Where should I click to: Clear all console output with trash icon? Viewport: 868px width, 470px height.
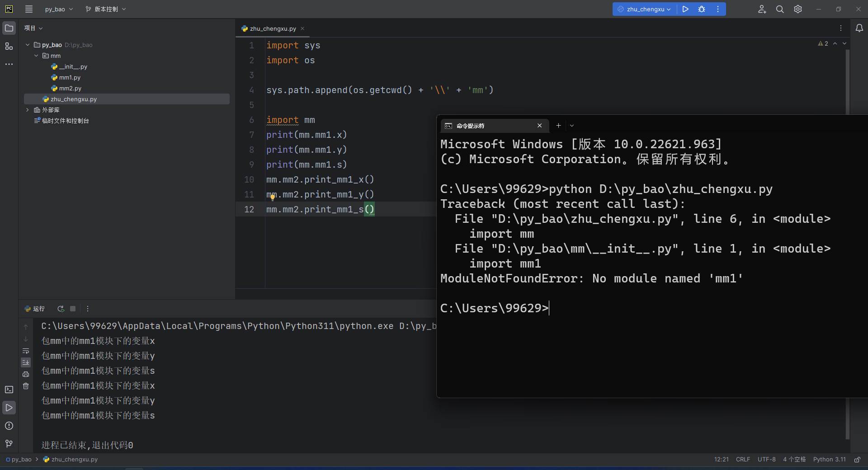[26, 386]
